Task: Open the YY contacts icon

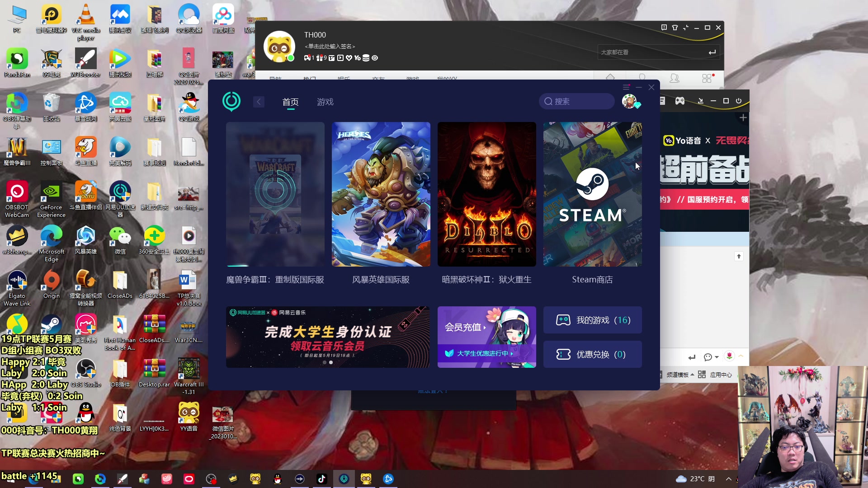Action: click(675, 78)
